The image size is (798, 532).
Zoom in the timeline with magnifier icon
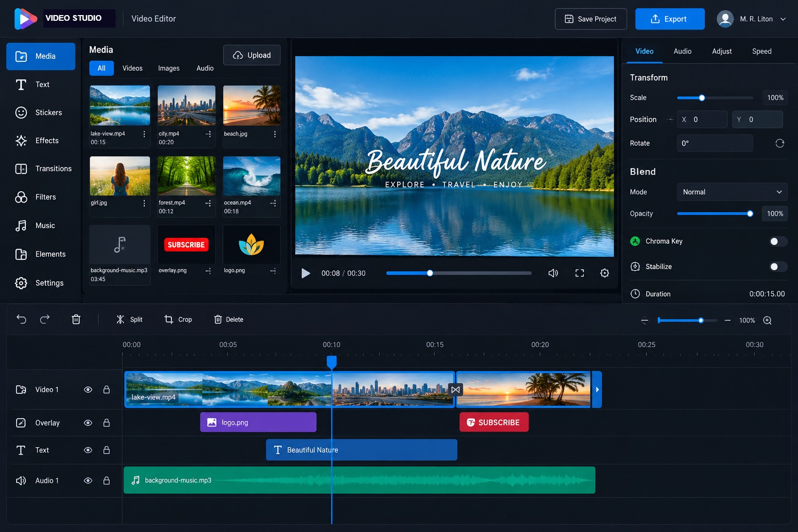pos(767,321)
